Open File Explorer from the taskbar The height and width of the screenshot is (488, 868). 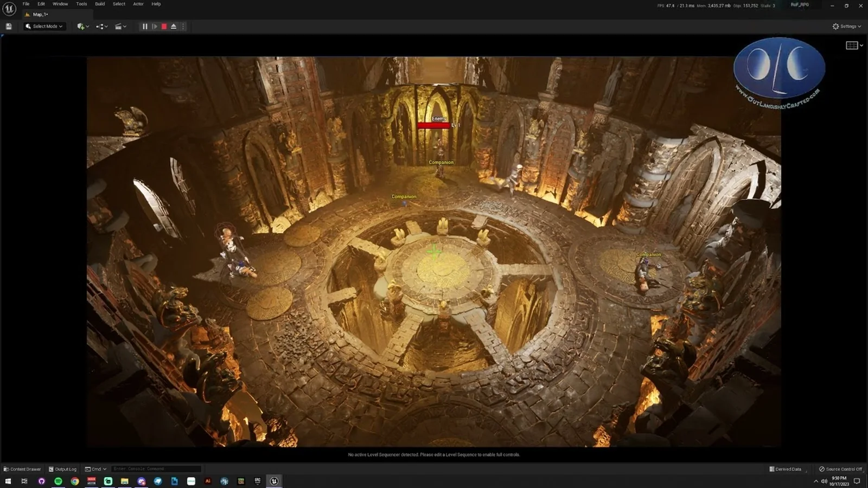(x=124, y=481)
